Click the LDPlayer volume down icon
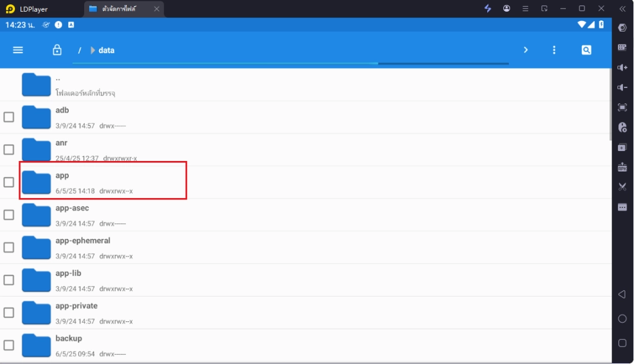 [622, 87]
